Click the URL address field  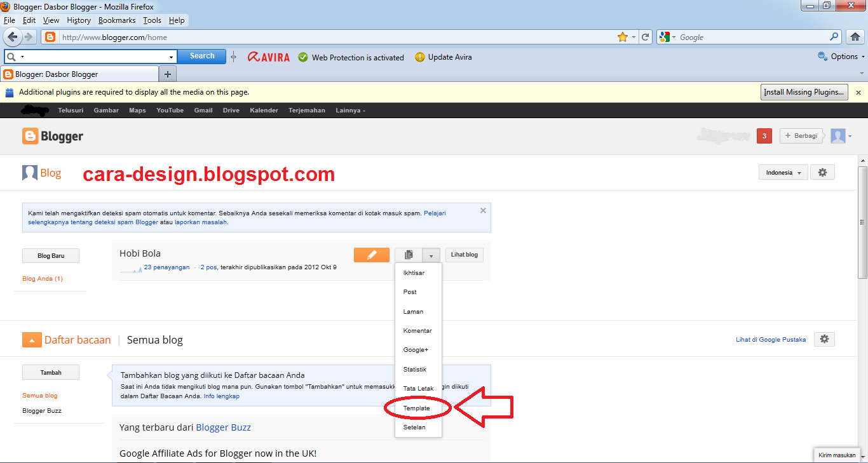coord(337,37)
